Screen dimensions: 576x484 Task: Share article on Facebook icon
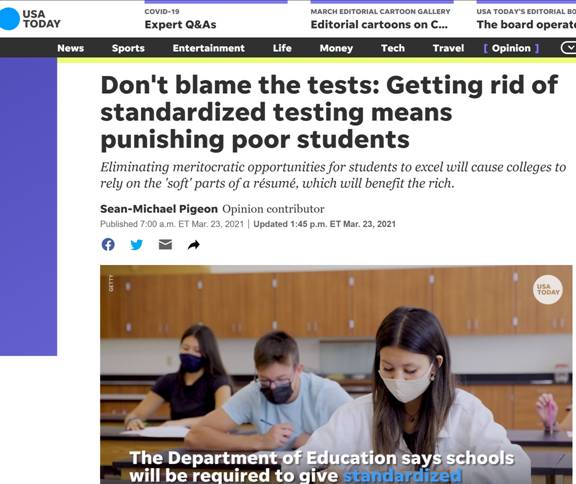pyautogui.click(x=108, y=245)
